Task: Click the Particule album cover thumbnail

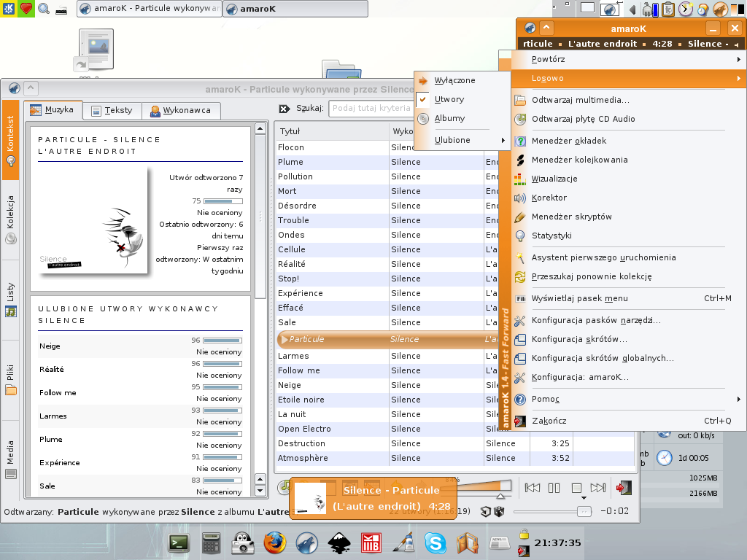Action: 93,221
